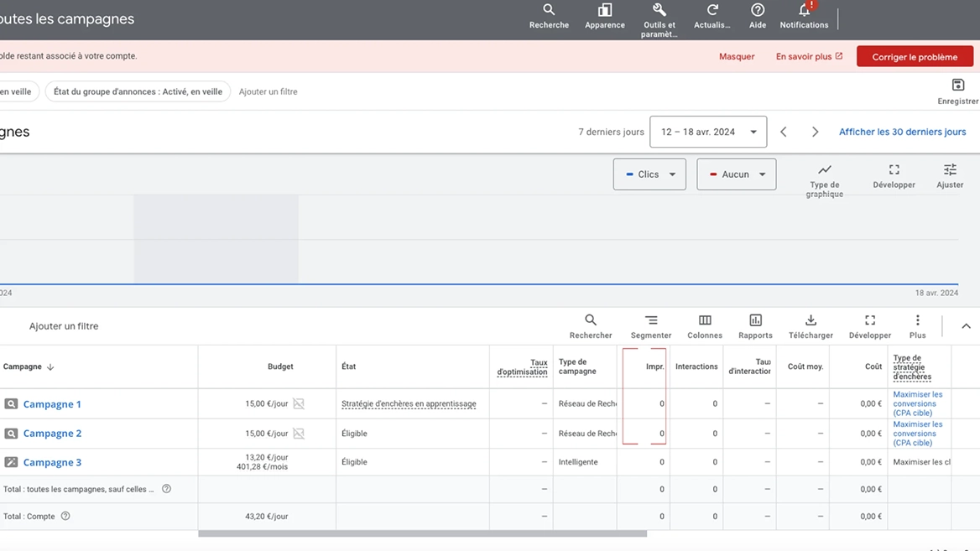
Task: Click the Télécharger download icon
Action: coord(811,320)
